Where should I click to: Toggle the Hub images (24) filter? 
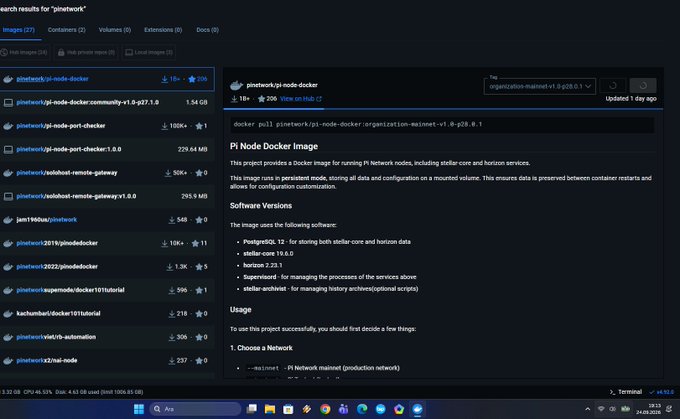(24, 52)
